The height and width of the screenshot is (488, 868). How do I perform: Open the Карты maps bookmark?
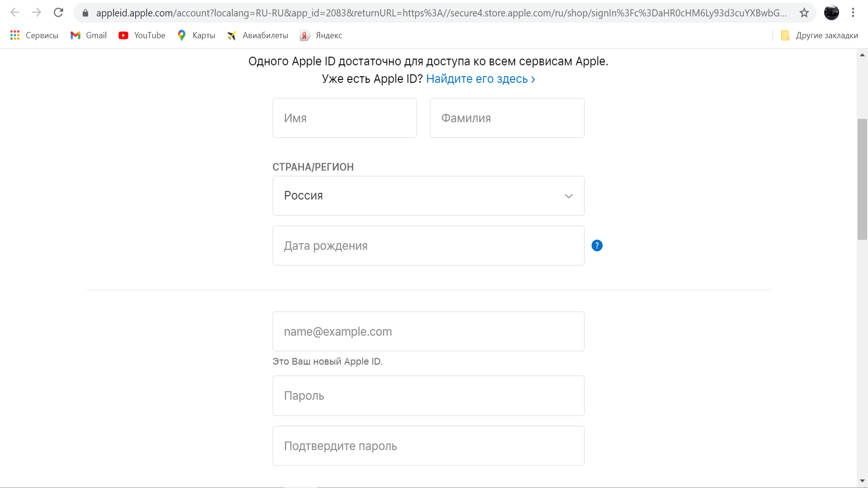pos(196,35)
